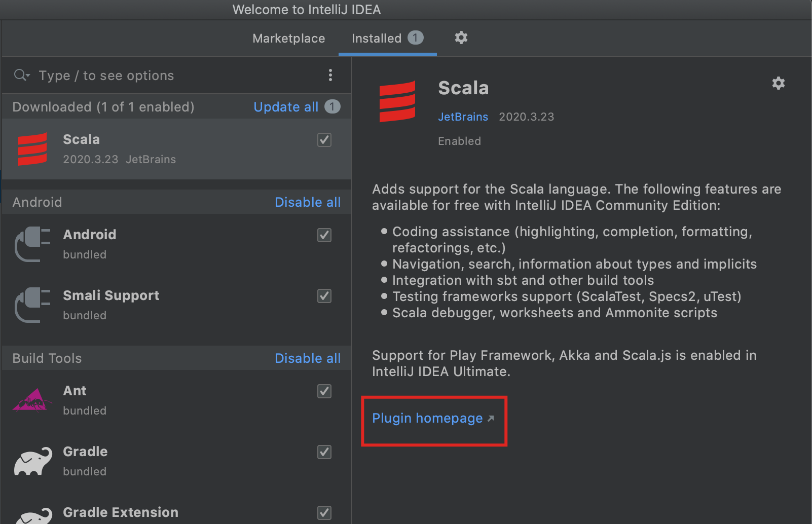Select the Android plugin name text

(90, 235)
